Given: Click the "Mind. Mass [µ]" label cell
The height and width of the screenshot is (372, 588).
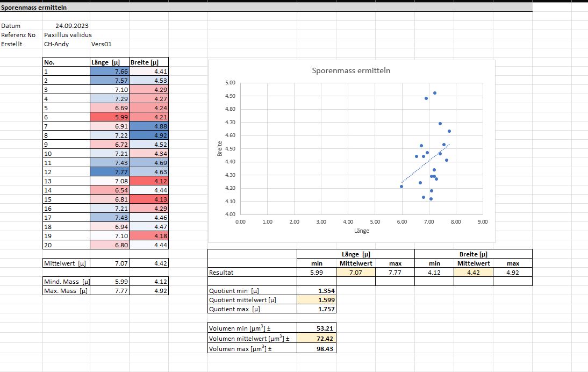Looking at the screenshot, I should 66,282.
